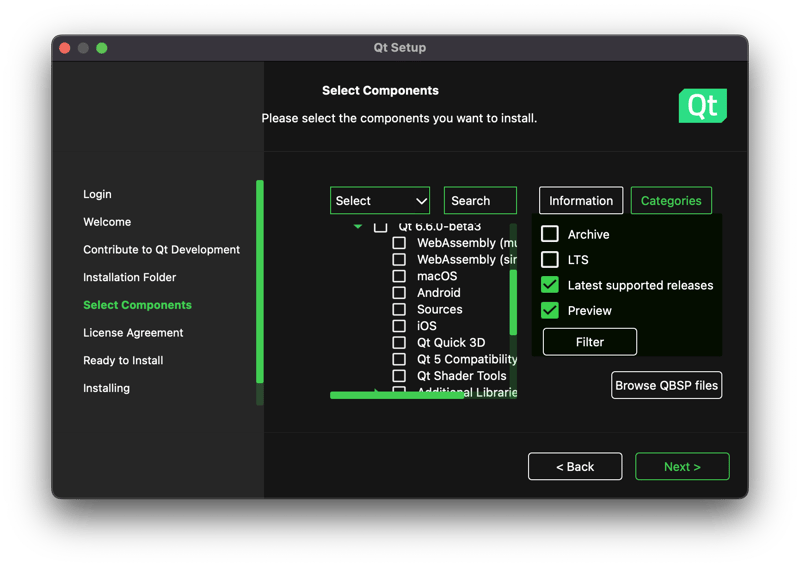
Task: Click the Login step in sidebar
Action: point(97,194)
